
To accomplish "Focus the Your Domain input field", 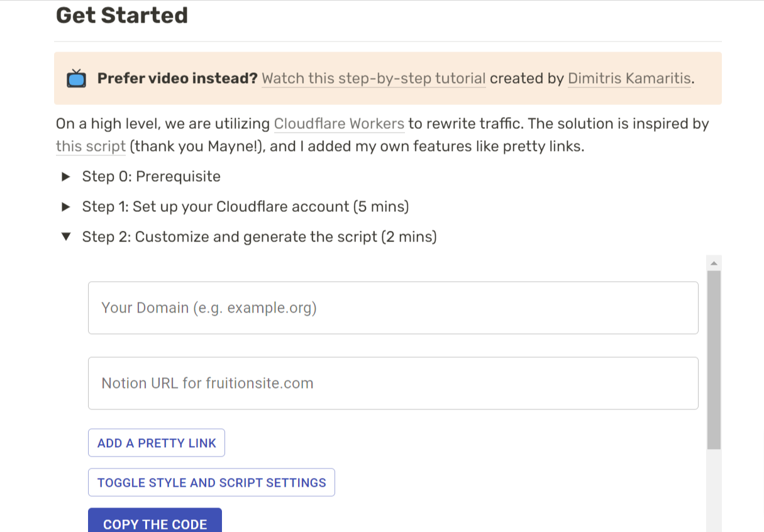I will (393, 308).
